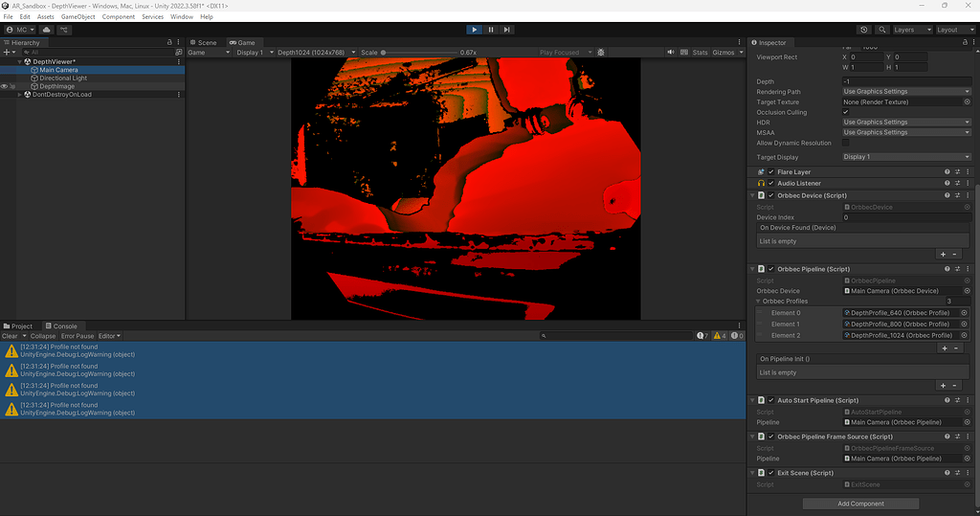Open the Undo History icon

864,30
